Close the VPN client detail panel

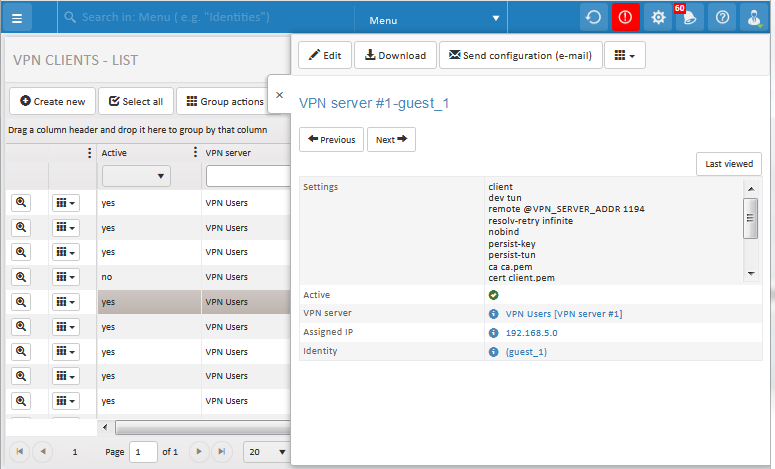pos(279,95)
